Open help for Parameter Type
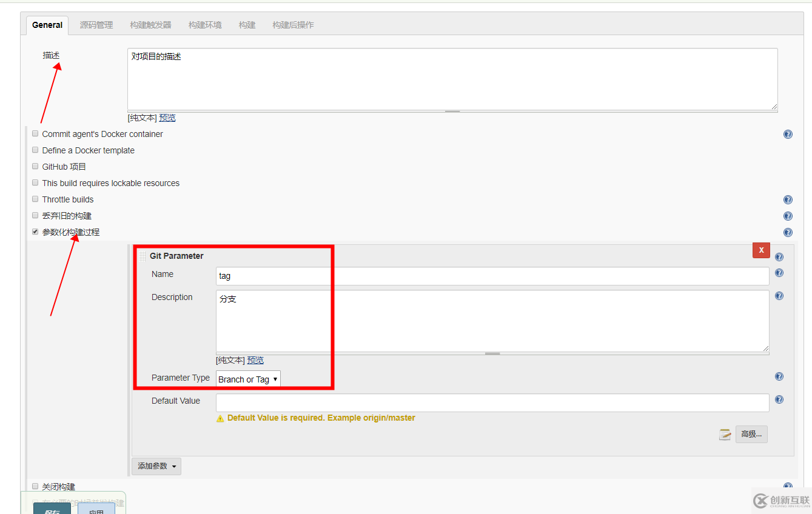 (x=779, y=376)
